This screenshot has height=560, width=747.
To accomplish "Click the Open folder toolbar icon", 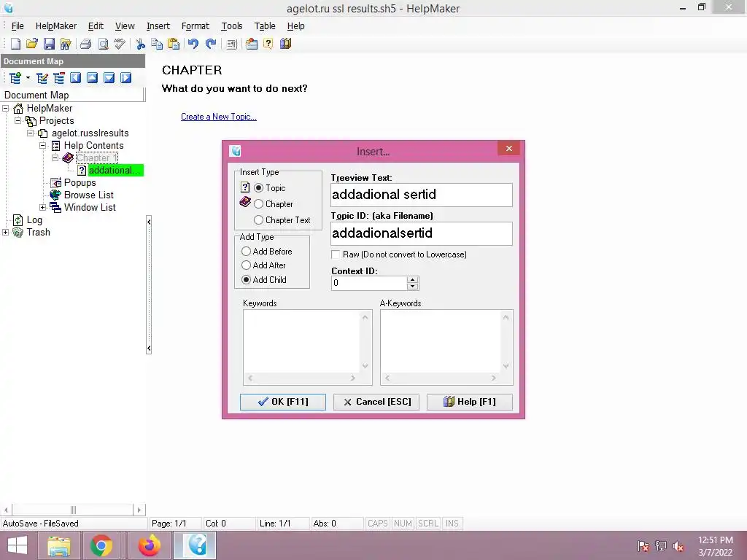I will (x=32, y=44).
